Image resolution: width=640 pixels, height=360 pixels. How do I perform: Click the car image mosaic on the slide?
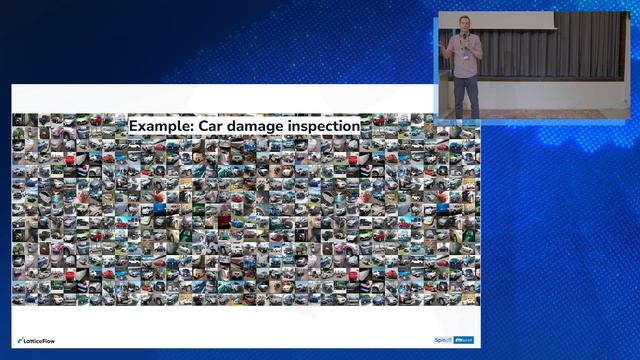pos(246,209)
